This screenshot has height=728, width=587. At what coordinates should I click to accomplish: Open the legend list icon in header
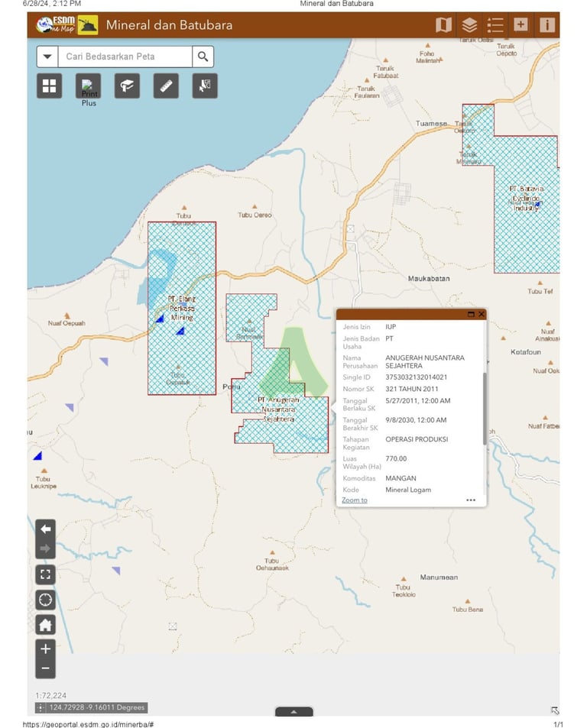495,24
